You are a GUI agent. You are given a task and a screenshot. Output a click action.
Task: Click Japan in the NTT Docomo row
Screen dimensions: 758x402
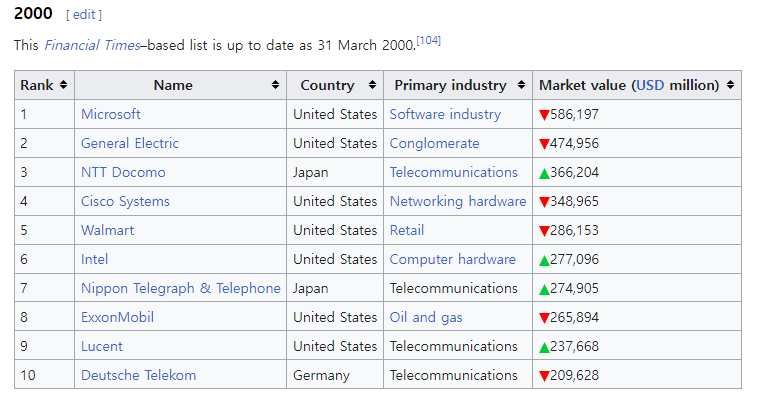(x=310, y=172)
